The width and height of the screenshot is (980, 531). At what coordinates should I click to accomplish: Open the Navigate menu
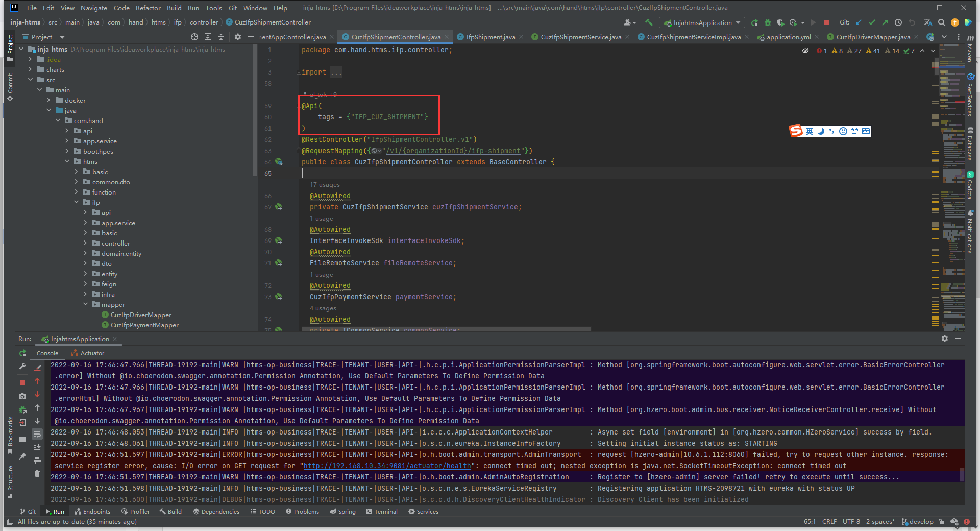[94, 8]
